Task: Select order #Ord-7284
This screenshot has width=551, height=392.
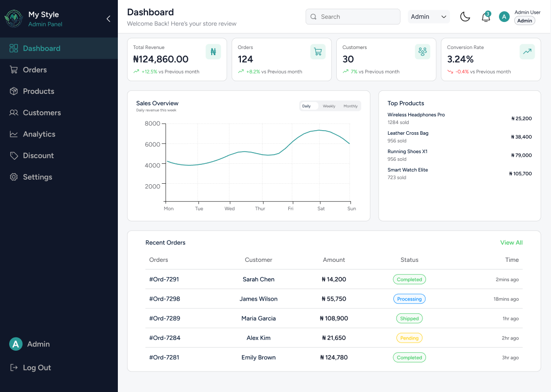Action: point(165,338)
